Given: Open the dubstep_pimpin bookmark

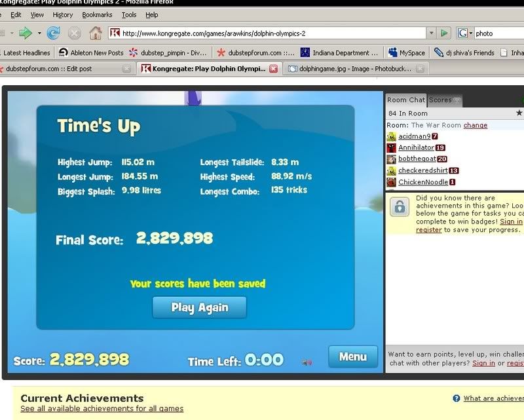Looking at the screenshot, I should point(168,53).
